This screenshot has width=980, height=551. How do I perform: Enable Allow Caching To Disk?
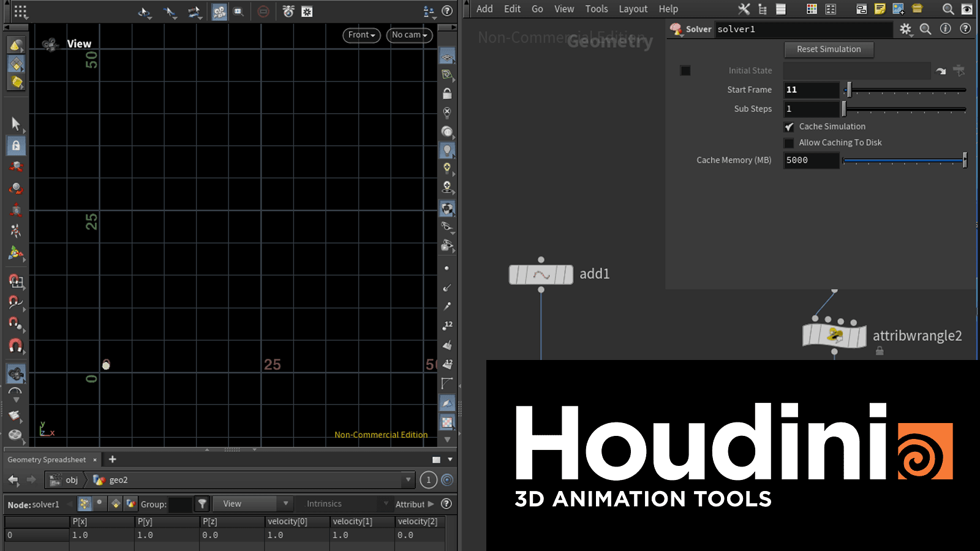click(x=790, y=143)
